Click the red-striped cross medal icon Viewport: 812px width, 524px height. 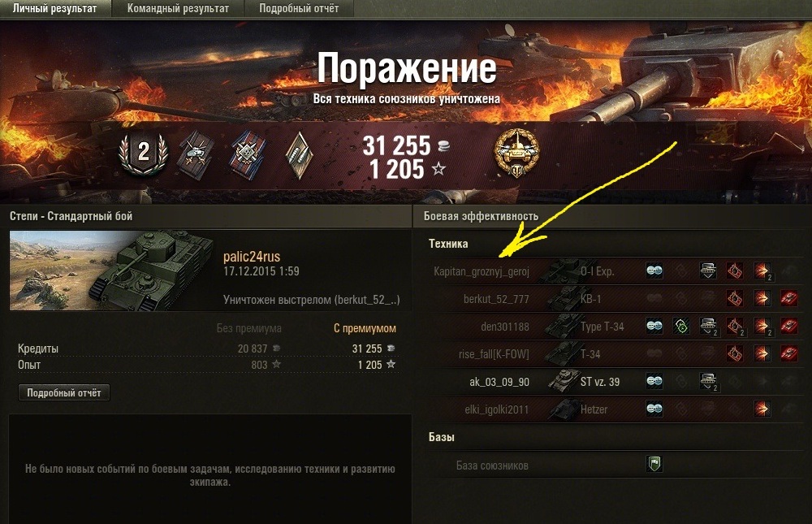point(248,154)
